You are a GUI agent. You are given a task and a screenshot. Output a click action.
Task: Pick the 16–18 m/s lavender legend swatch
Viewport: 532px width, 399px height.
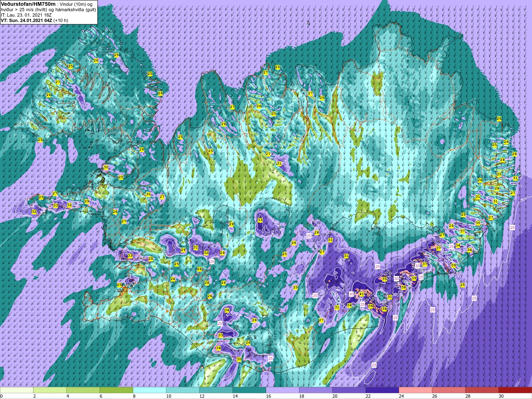[283, 390]
